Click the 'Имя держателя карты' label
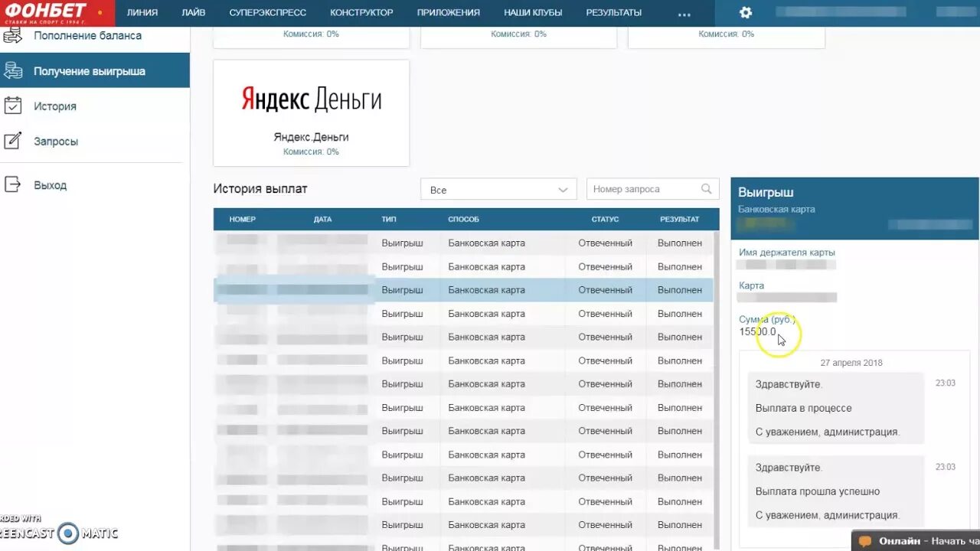The image size is (980, 551). pyautogui.click(x=787, y=253)
